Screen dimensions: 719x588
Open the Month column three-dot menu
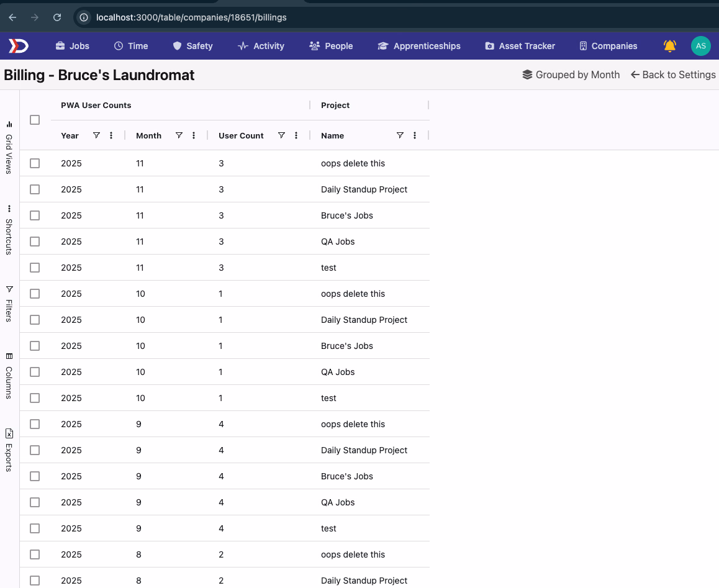[194, 135]
